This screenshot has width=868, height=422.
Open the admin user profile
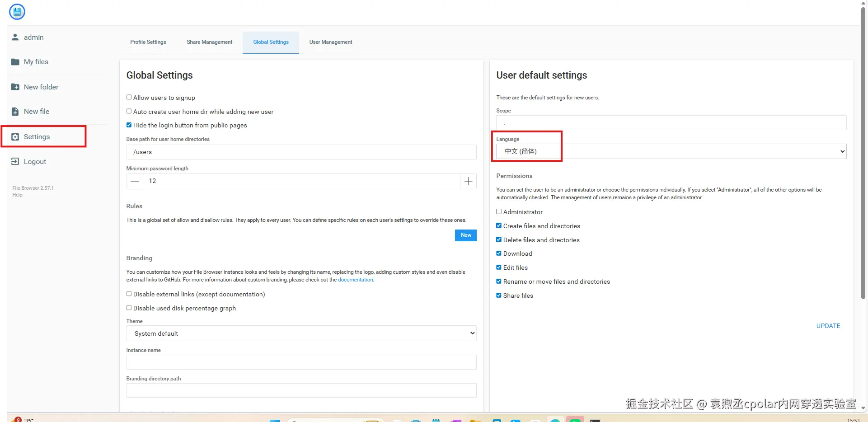pyautogui.click(x=28, y=38)
